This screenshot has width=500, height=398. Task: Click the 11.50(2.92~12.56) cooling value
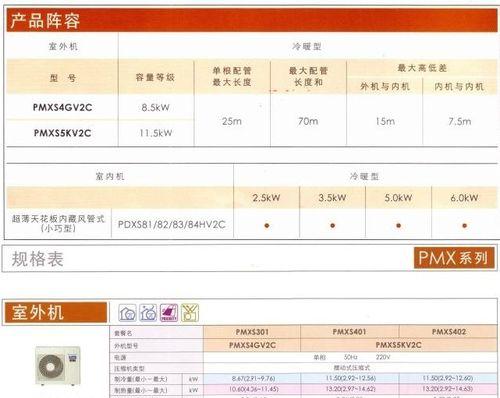point(351,378)
